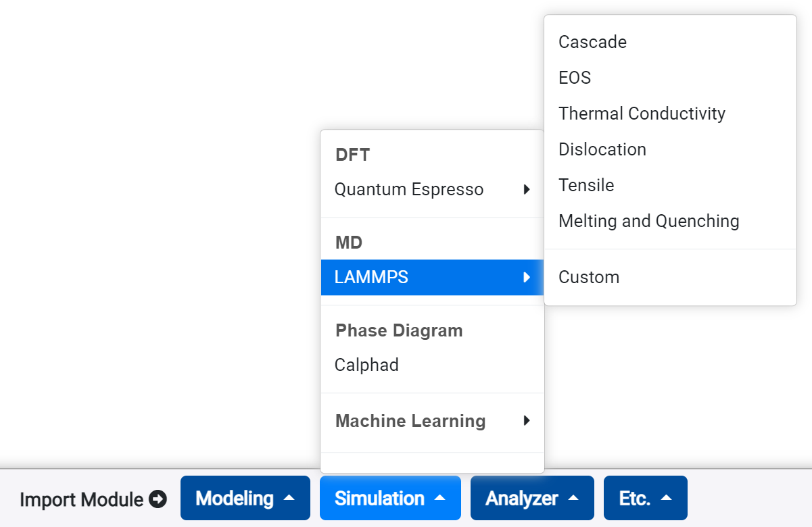Select Quantum Espresso under DFT
Screen dimensions: 812x527
click(409, 189)
